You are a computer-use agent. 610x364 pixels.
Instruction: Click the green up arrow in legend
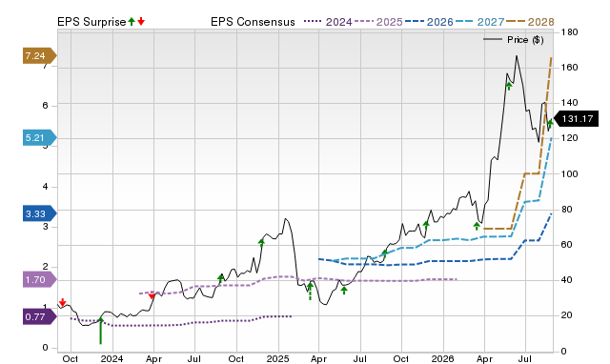tap(132, 21)
